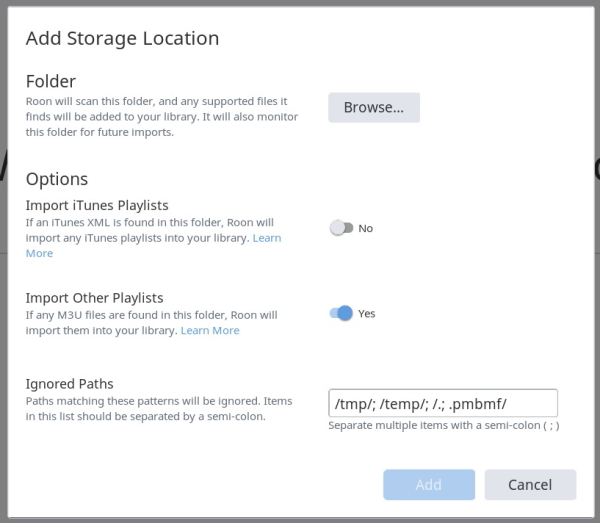
Task: Click the 'Import Other Playlists' option label
Action: click(95, 298)
